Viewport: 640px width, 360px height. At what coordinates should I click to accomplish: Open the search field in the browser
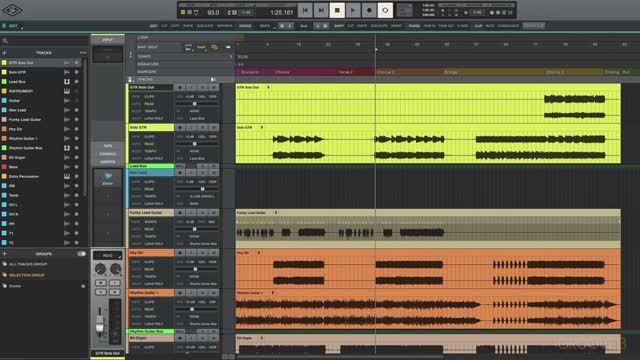(x=45, y=40)
